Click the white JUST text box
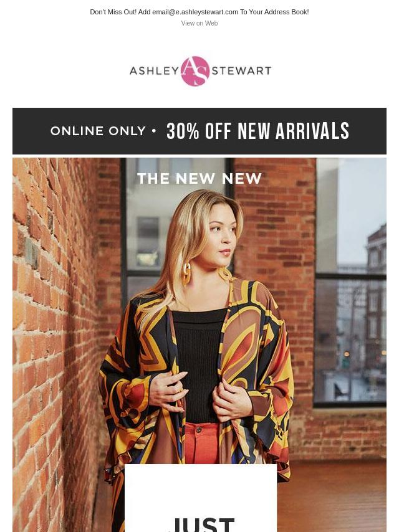The image size is (399, 532). (x=201, y=498)
